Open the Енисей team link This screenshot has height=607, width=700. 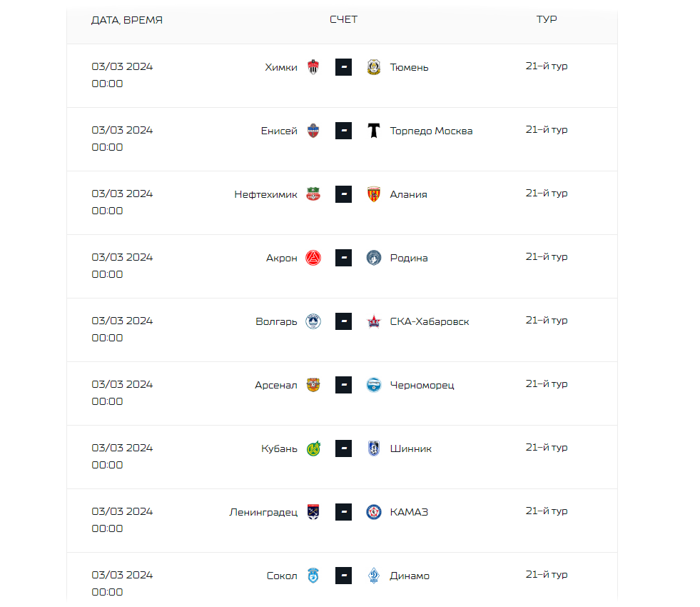point(279,131)
